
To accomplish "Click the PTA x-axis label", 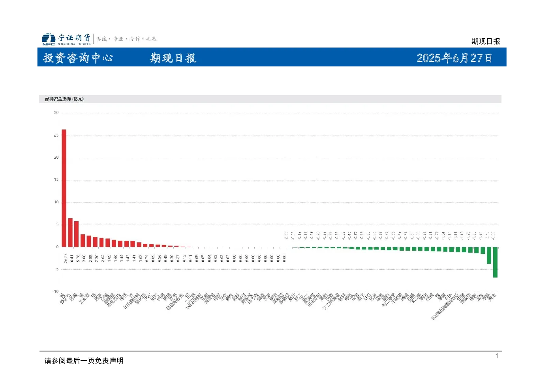I will tap(448, 297).
